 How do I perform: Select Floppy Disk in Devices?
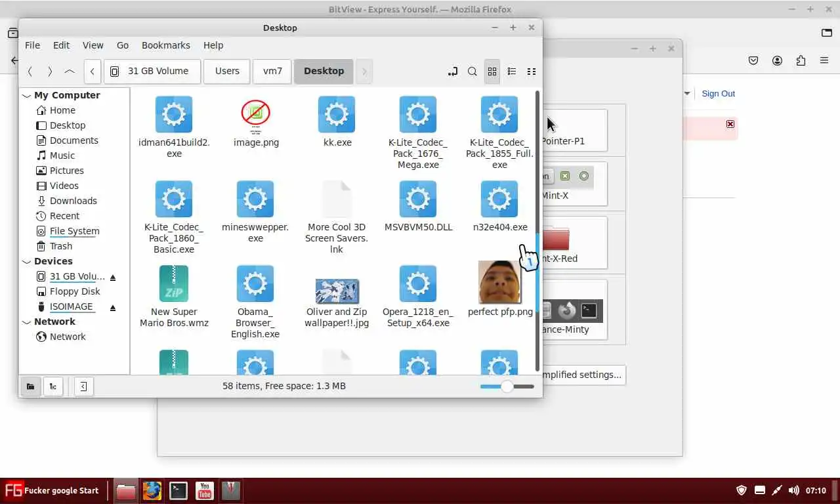pyautogui.click(x=75, y=291)
